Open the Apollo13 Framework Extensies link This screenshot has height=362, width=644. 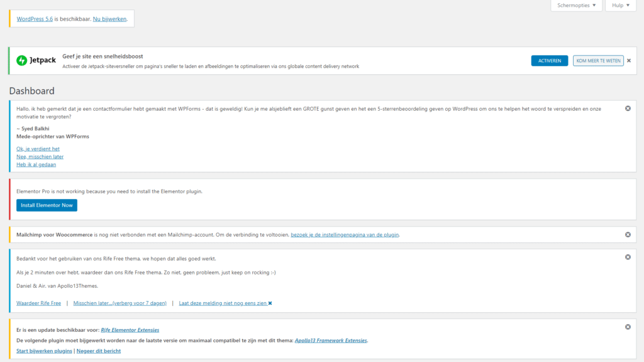coord(331,341)
